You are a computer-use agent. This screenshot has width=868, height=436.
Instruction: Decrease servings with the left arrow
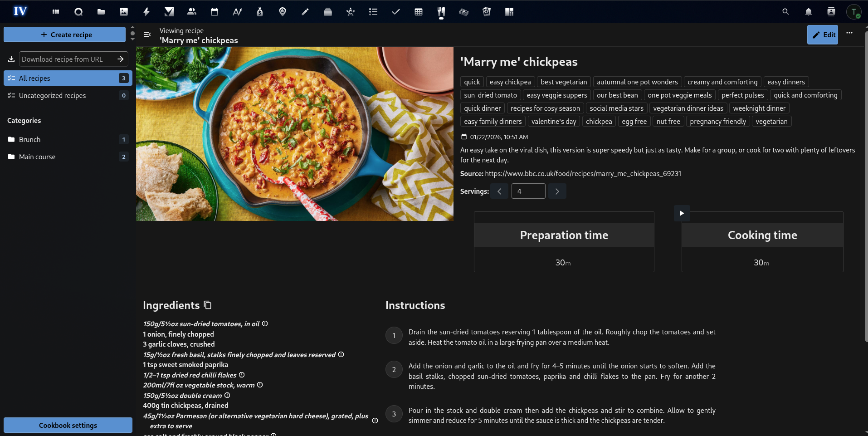click(x=499, y=191)
